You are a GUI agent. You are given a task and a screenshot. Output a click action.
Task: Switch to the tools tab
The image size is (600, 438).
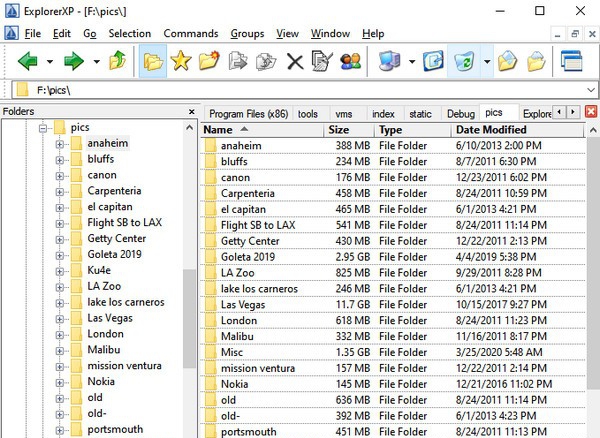pos(308,114)
